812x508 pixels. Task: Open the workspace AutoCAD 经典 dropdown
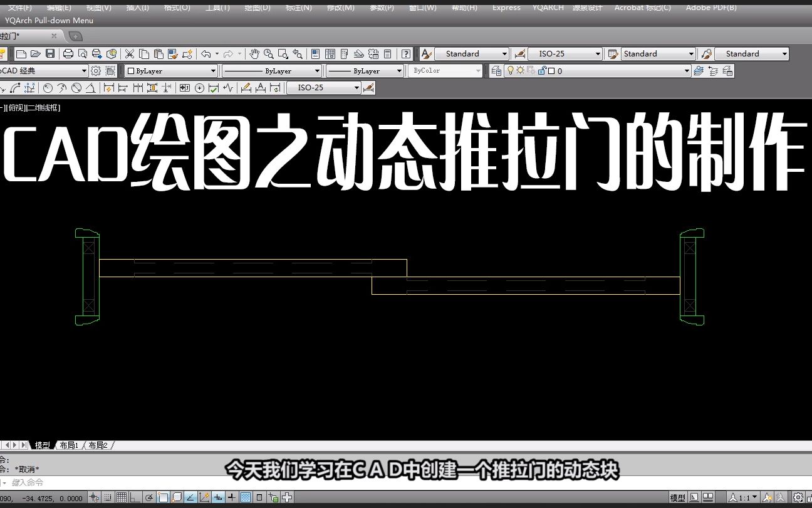tap(43, 71)
